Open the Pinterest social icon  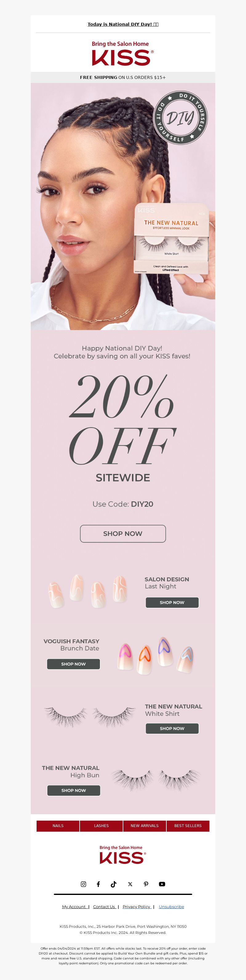(146, 884)
